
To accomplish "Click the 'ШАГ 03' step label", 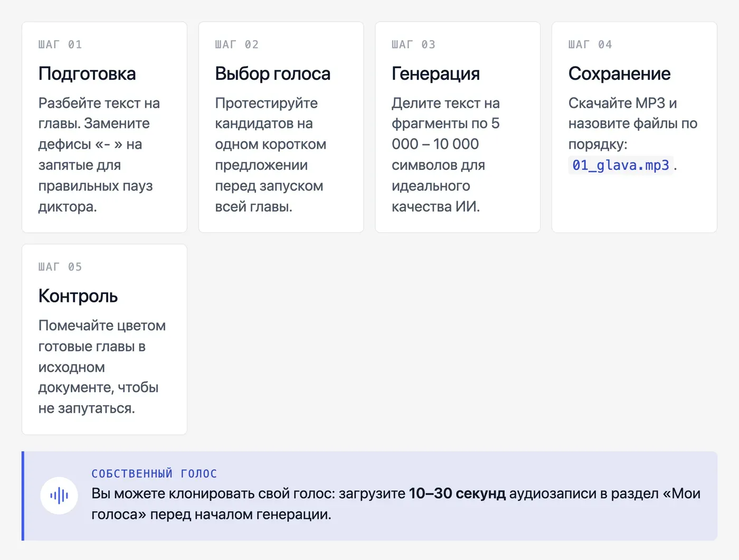I will tap(414, 45).
